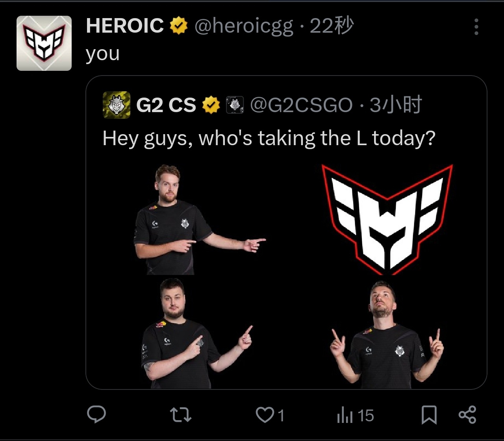View tweet analytics bar chart icon

pyautogui.click(x=345, y=415)
